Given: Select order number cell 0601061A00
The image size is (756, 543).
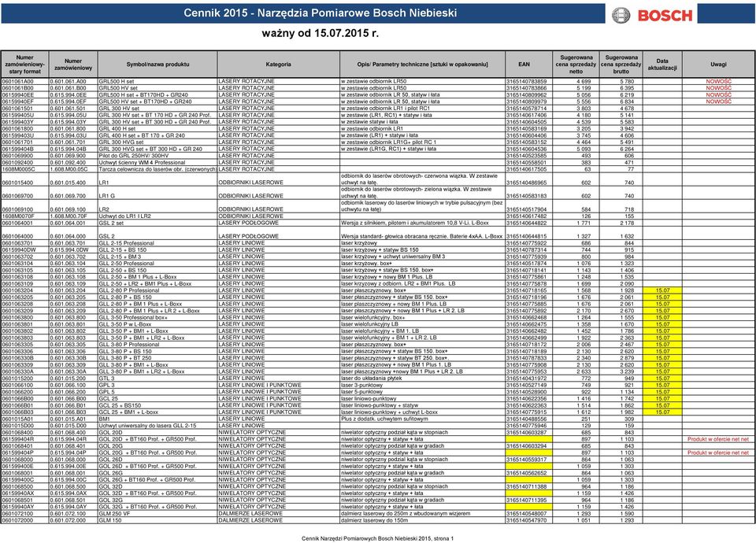Looking at the screenshot, I should [24, 81].
